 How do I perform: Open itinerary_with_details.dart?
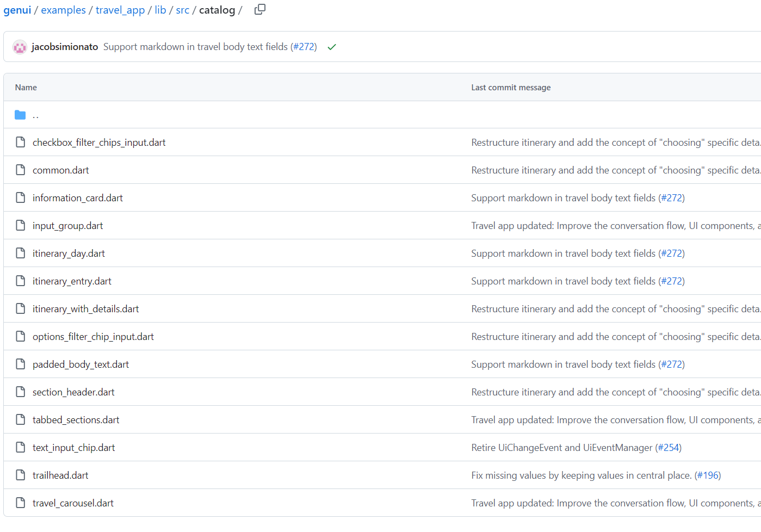point(85,309)
